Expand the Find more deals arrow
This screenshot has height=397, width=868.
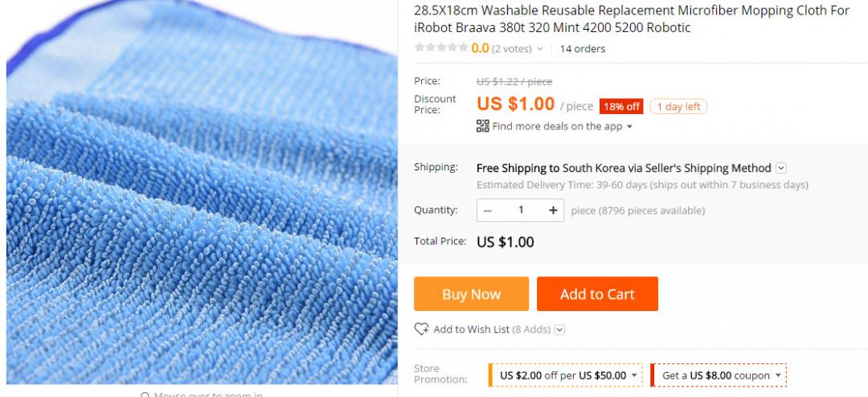629,127
